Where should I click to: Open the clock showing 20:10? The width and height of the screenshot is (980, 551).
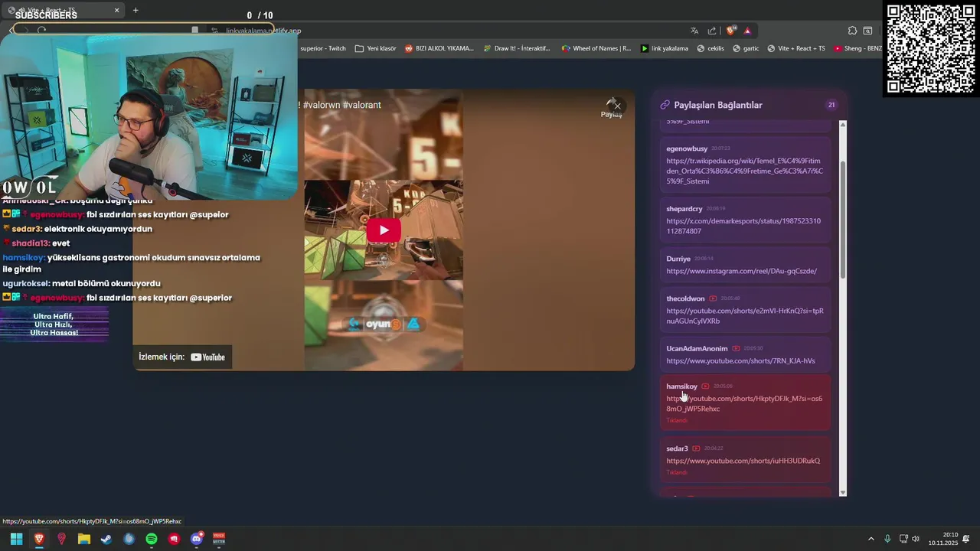point(943,539)
